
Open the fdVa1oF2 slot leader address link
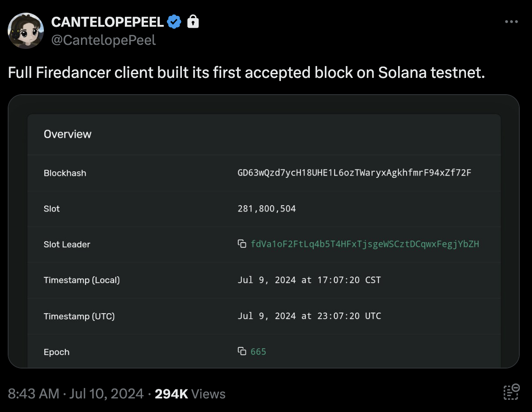(x=365, y=244)
